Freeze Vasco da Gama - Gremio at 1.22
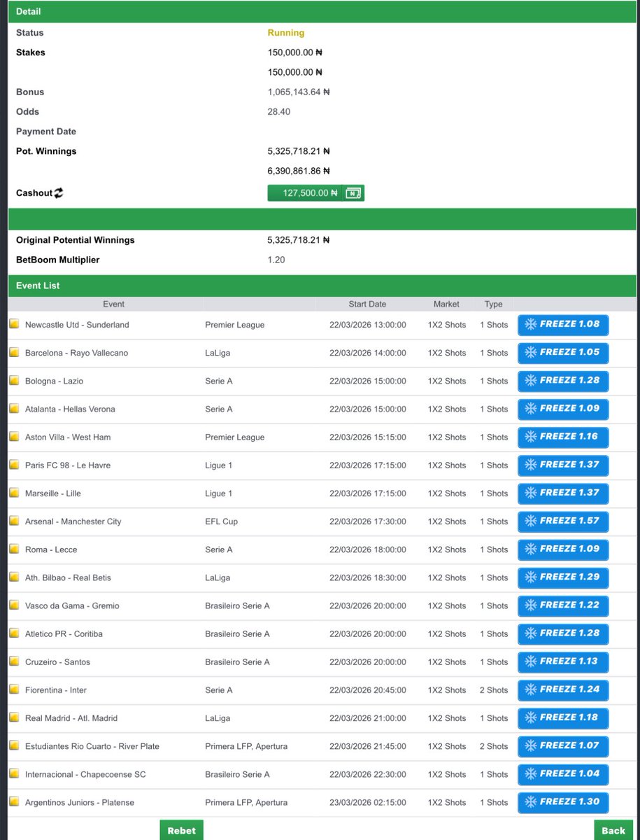 [563, 605]
